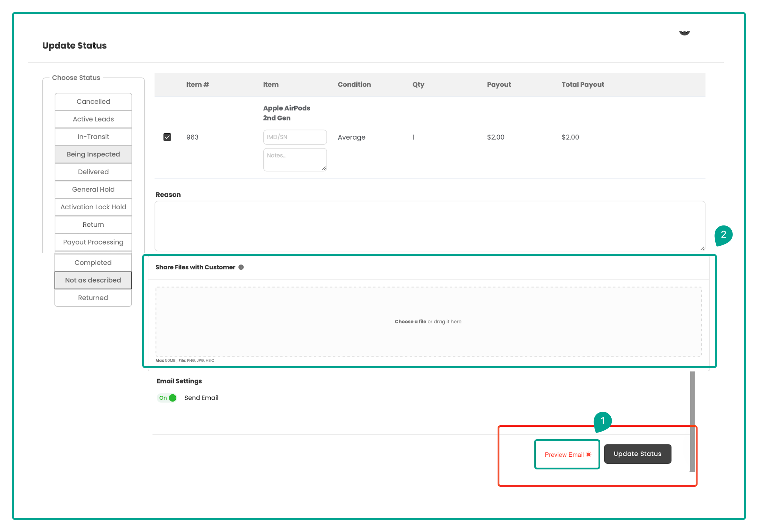This screenshot has width=758, height=532.
Task: Click the Payout column header
Action: (499, 85)
